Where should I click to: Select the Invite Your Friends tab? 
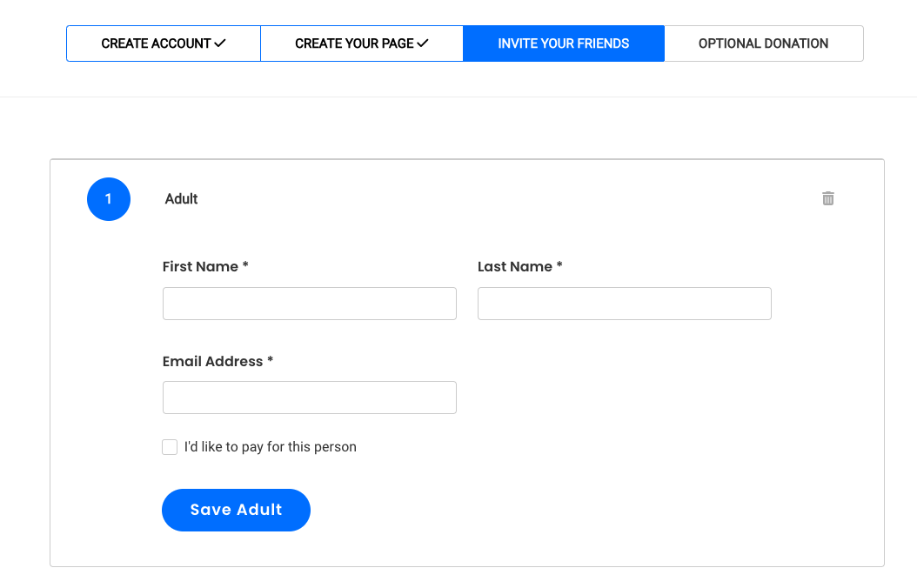pyautogui.click(x=564, y=43)
